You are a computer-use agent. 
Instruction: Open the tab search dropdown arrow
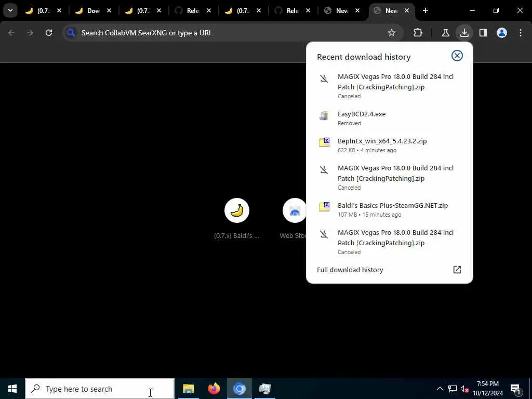tap(10, 10)
